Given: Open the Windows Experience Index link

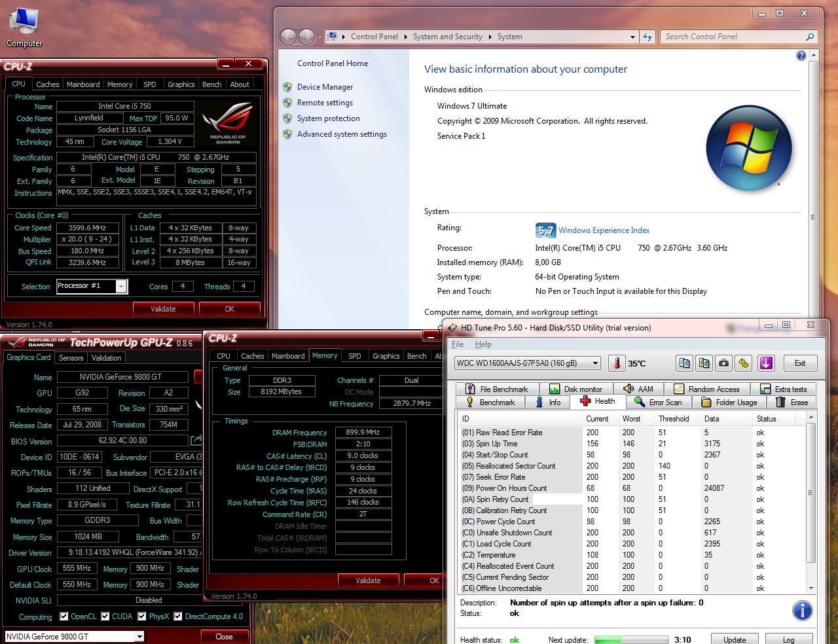Looking at the screenshot, I should click(x=604, y=230).
